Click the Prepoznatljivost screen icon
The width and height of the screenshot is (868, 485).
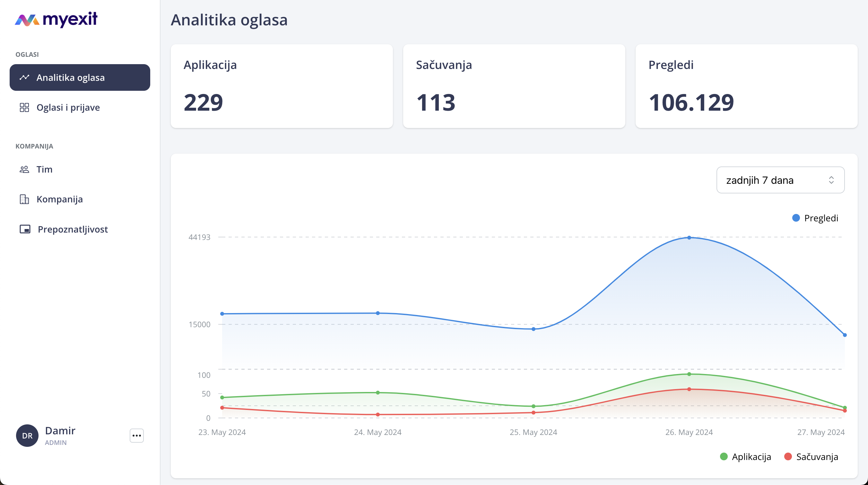25,229
